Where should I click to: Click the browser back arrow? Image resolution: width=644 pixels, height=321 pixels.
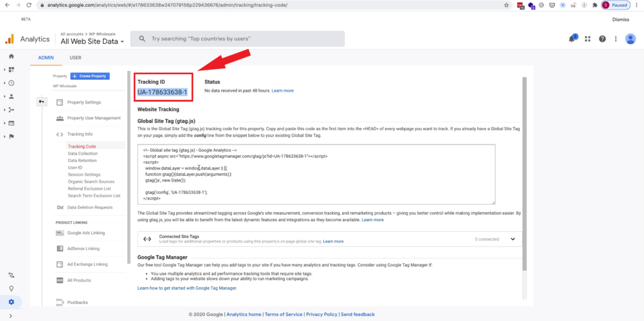[x=7, y=5]
